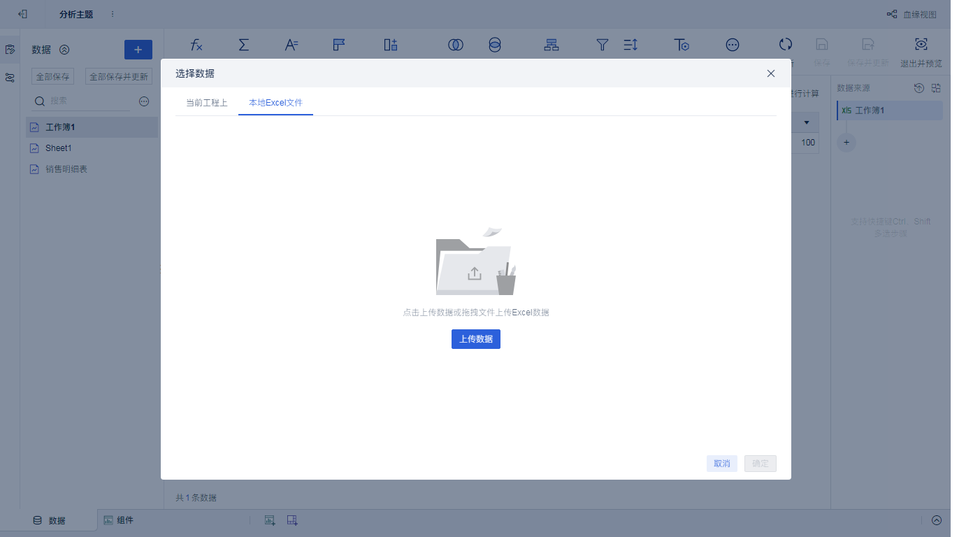This screenshot has height=537, width=980.
Task: Click the relation settings icon in left rail
Action: coord(10,78)
